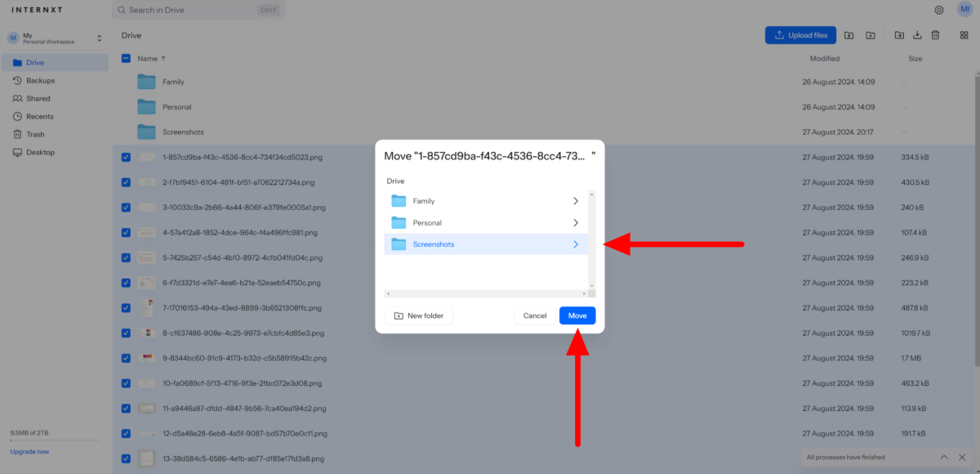The image size is (980, 474).
Task: Open the create new folder icon in toolbar
Action: (870, 35)
